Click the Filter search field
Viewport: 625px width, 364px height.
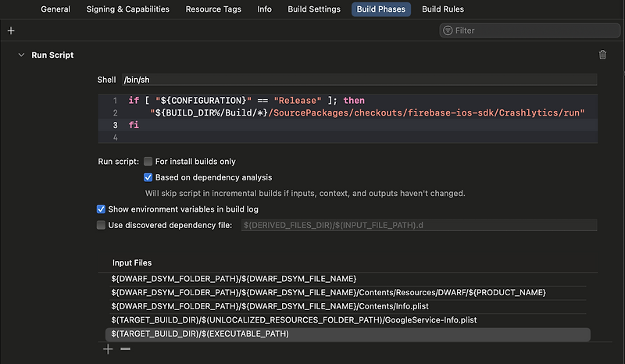coord(531,30)
